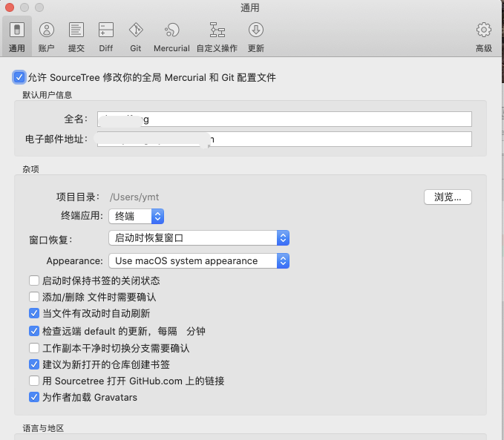The width and height of the screenshot is (504, 440).
Task: Open the Appearance dropdown
Action: [199, 260]
